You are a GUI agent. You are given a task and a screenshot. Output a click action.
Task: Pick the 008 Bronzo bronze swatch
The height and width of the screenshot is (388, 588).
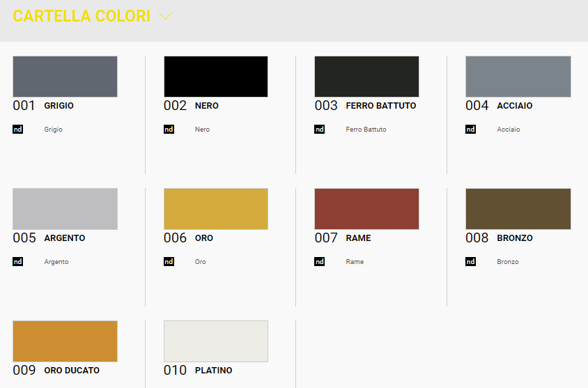click(x=518, y=209)
